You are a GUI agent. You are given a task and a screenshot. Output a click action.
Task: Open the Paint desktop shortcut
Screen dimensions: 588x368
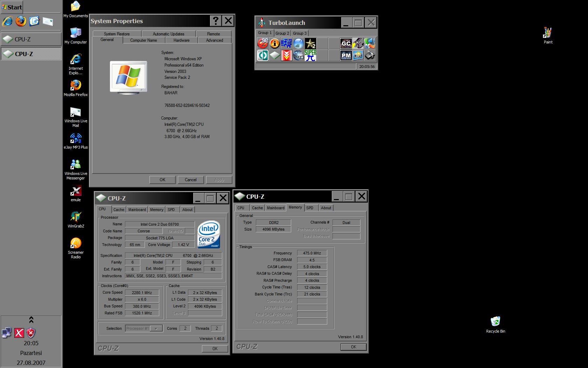tap(548, 35)
